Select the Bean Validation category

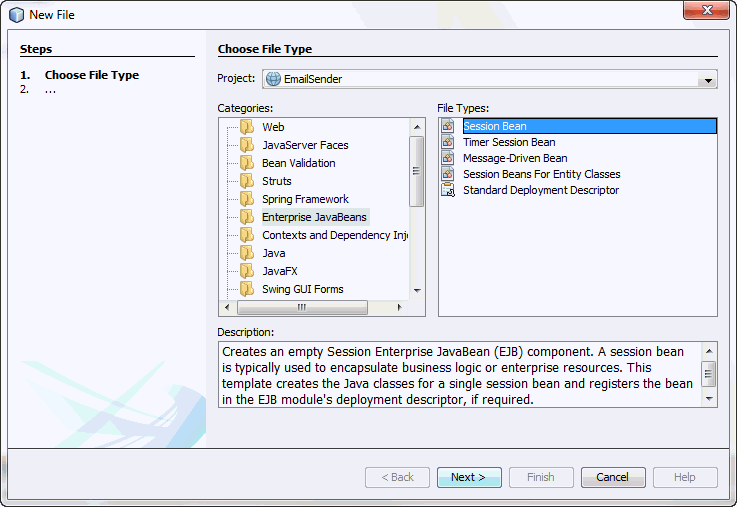click(298, 163)
